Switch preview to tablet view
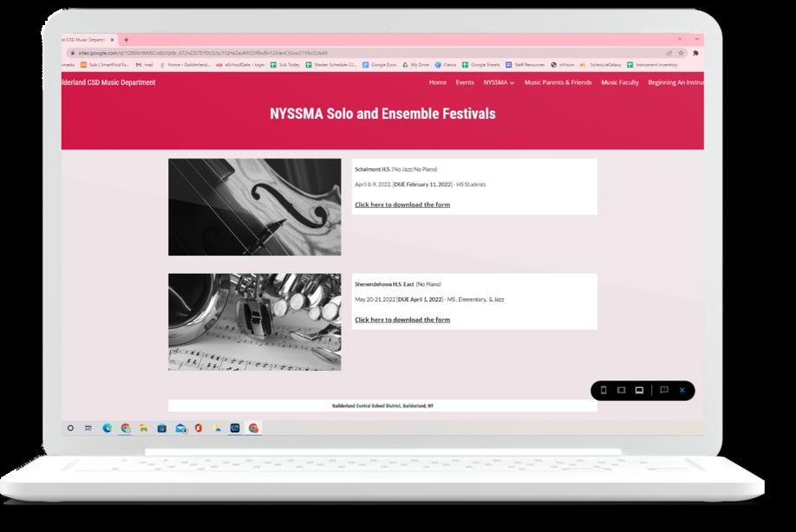 [x=621, y=390]
